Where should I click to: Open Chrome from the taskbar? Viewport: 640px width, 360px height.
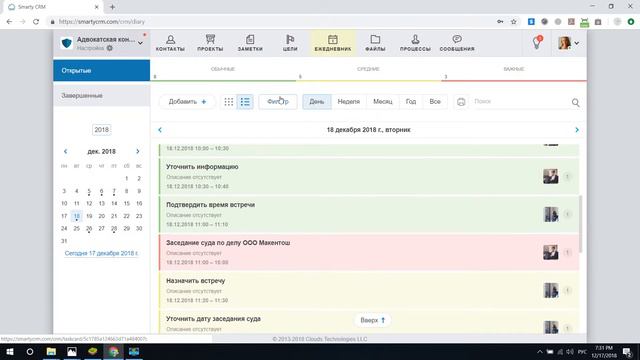pyautogui.click(x=113, y=351)
